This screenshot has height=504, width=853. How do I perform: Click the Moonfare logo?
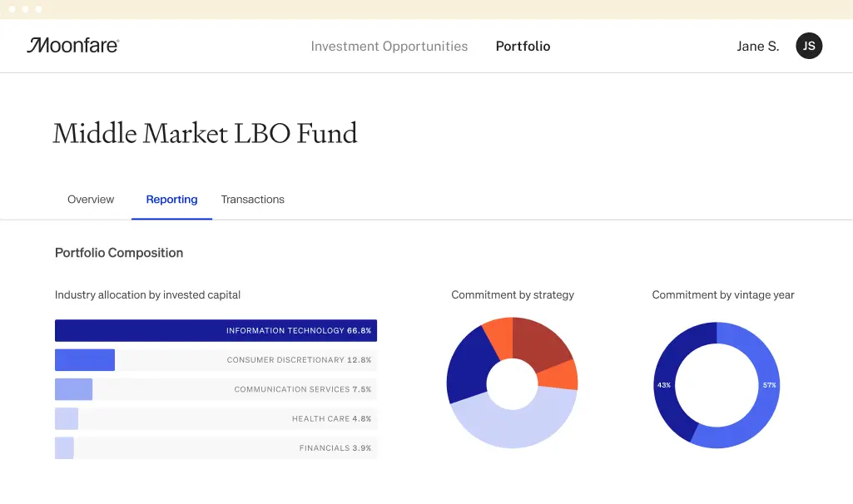click(x=73, y=45)
